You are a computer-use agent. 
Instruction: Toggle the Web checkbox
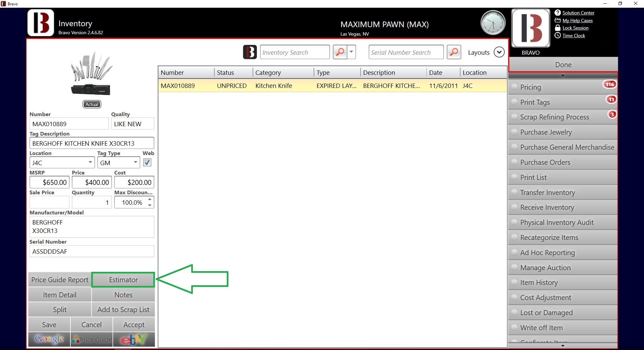tap(147, 162)
